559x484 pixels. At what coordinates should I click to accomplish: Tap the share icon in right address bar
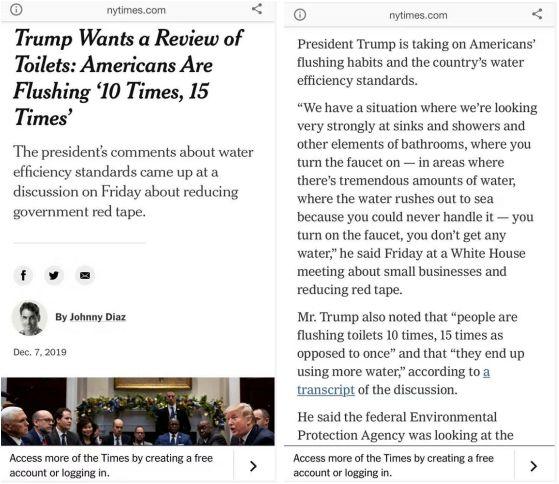(x=537, y=14)
